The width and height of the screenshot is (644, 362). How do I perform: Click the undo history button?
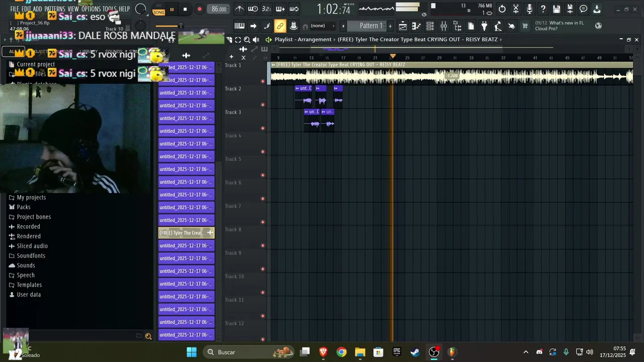[502, 9]
